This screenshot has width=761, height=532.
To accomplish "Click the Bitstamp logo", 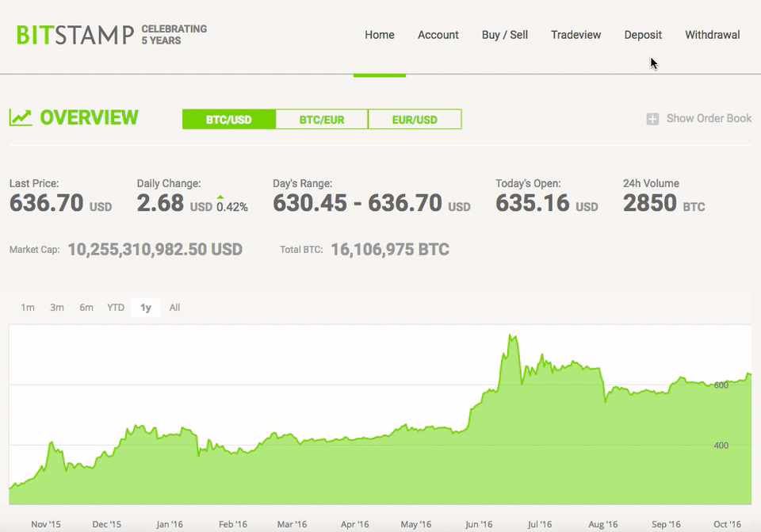I will (x=75, y=35).
